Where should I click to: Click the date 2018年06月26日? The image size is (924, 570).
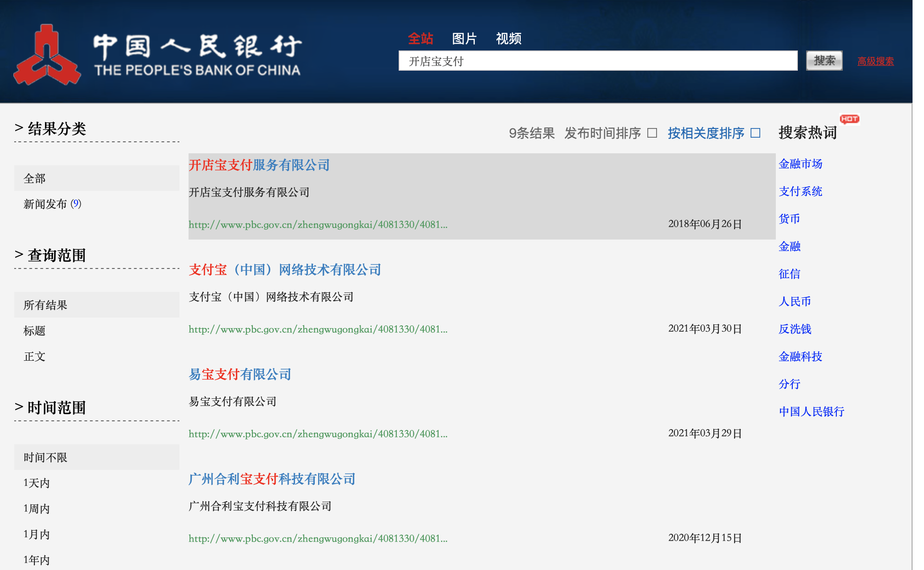point(705,224)
